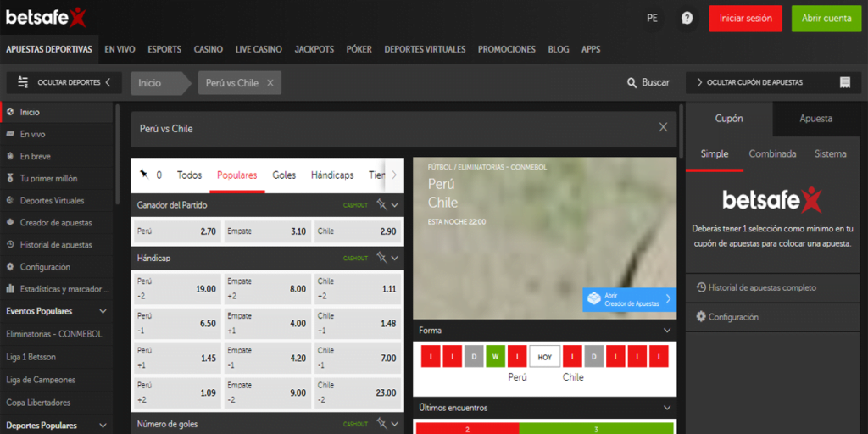Screen dimensions: 868x434
Task: Open the Combinada bet slip tab
Action: tap(772, 153)
